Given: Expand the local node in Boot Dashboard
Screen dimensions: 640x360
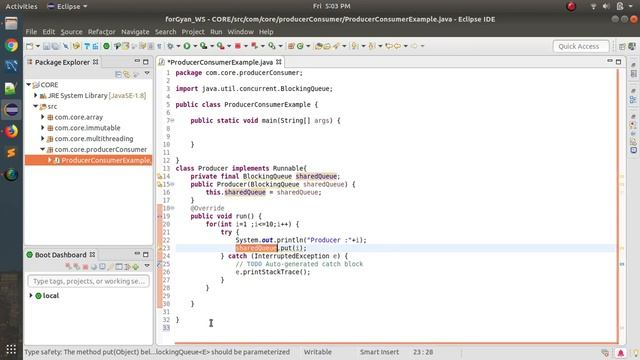Looking at the screenshot, I should 31,295.
